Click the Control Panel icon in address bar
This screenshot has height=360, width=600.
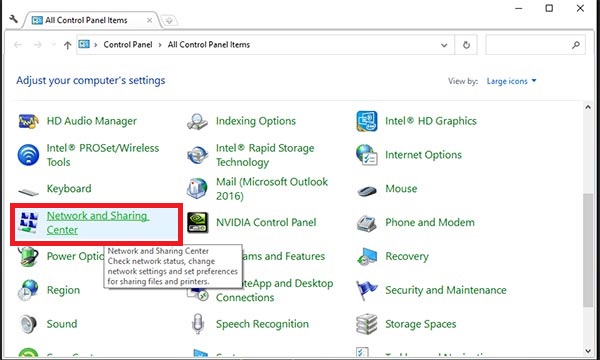84,45
